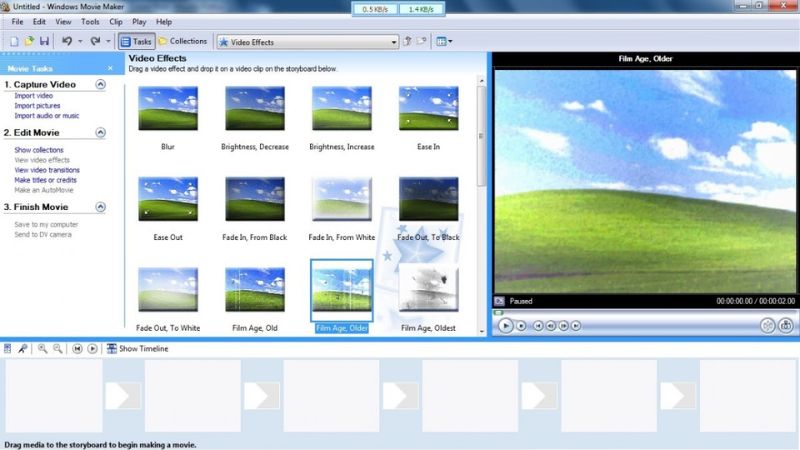Select the Film Age, Old effect

[255, 289]
